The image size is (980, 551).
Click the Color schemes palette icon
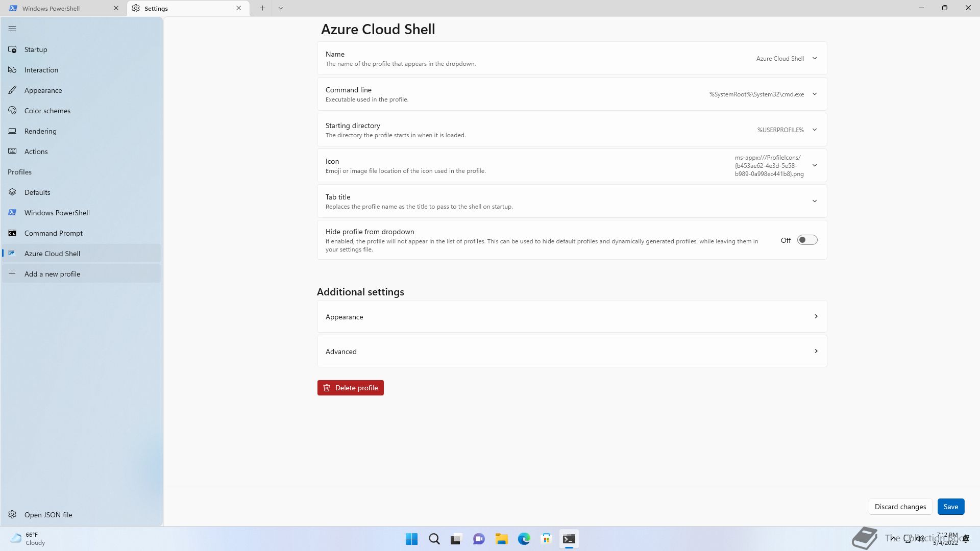point(12,111)
